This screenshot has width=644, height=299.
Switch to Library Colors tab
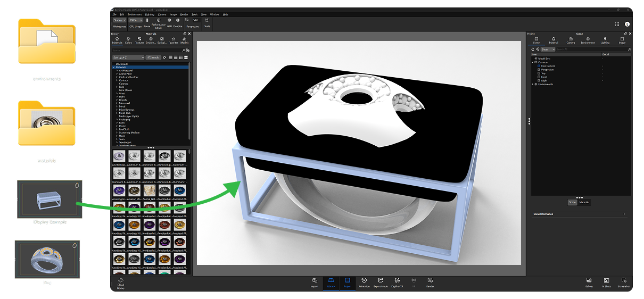pos(128,40)
